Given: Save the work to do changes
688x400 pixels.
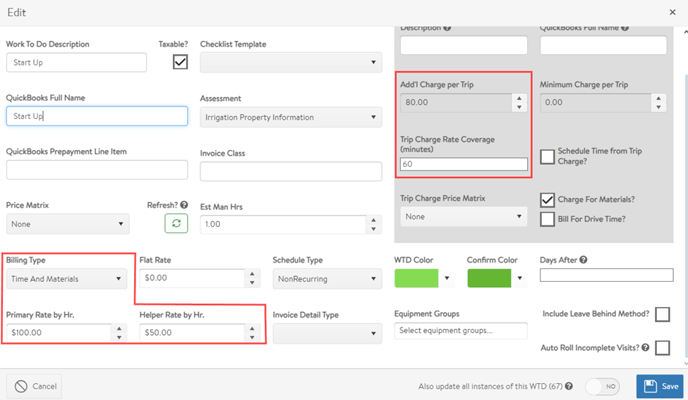Looking at the screenshot, I should coord(659,386).
